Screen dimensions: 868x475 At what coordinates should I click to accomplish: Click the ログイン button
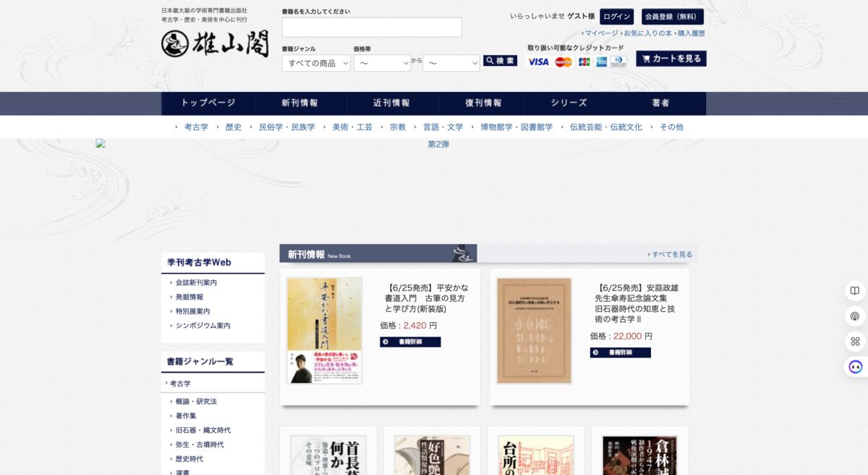616,17
